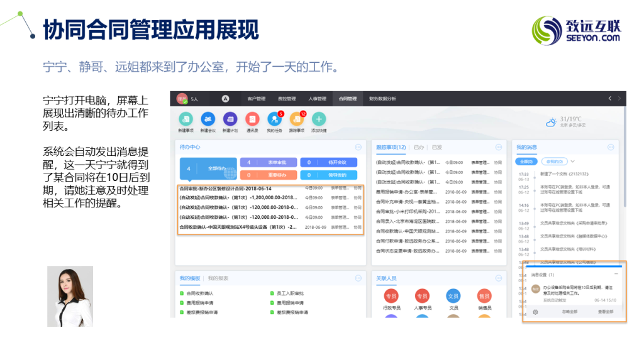Select the 已办 tab in tracking panel
644x362 pixels.
coord(419,147)
